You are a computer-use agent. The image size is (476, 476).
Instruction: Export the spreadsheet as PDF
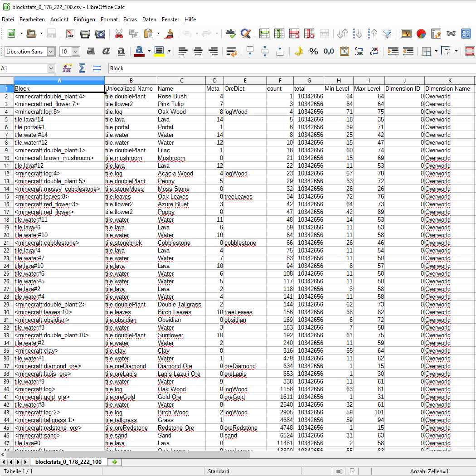[70, 34]
